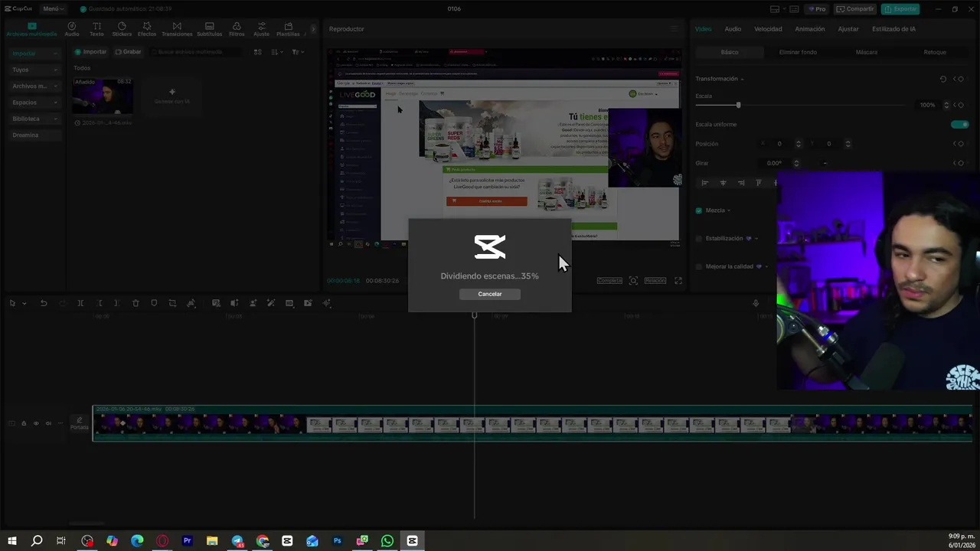Open WhatsApp from the taskbar
The width and height of the screenshot is (980, 551).
coord(387,541)
